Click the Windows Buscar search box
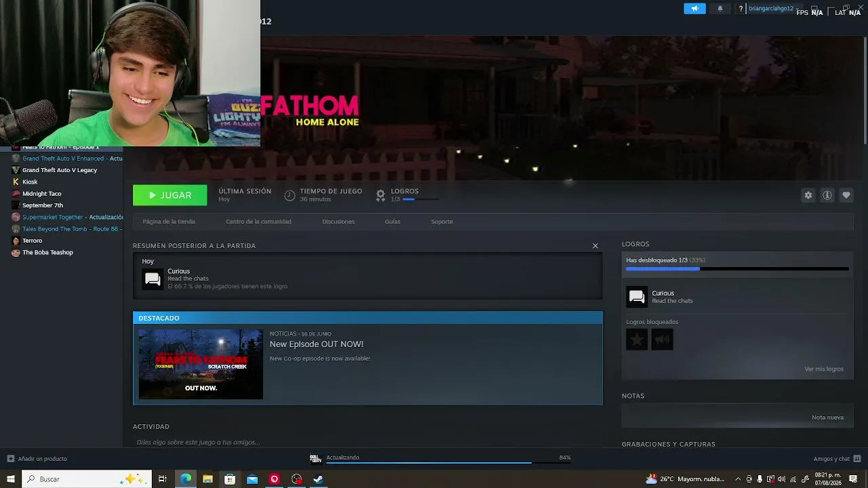 (x=87, y=479)
